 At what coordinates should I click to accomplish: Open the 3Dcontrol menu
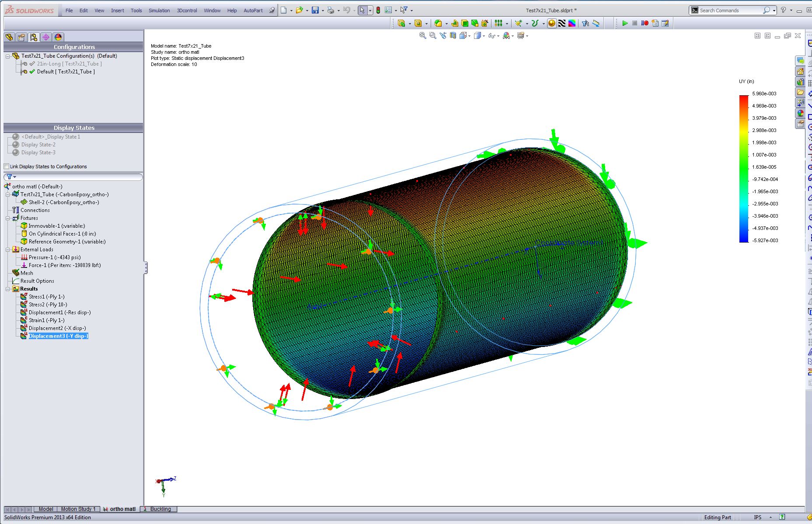[x=187, y=10]
